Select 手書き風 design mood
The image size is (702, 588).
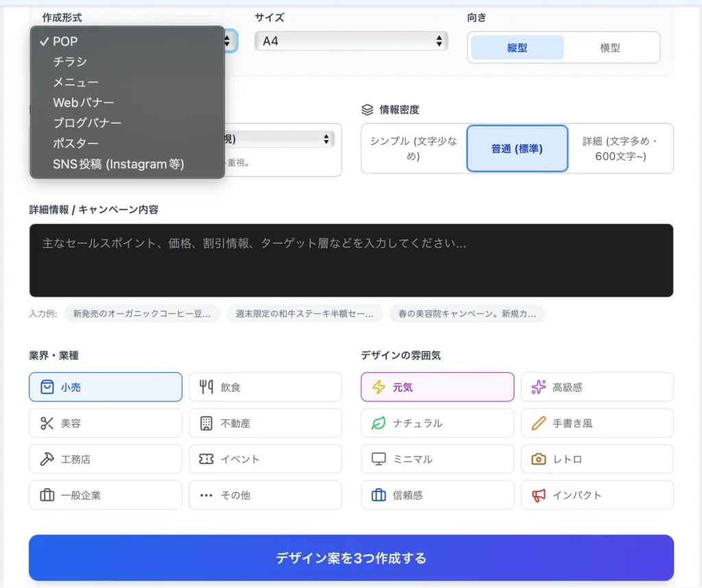597,423
